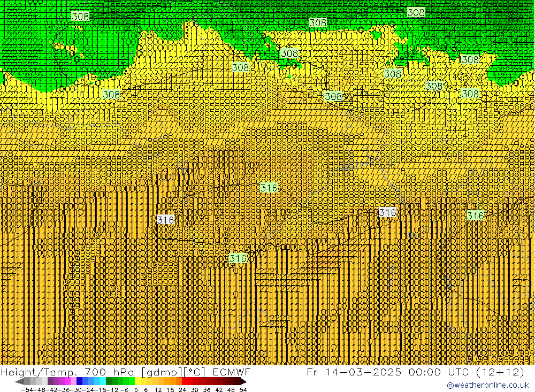The image size is (535, 392).
Task: Pick the dark blue segment of the temperature scale
Action: tap(79, 381)
